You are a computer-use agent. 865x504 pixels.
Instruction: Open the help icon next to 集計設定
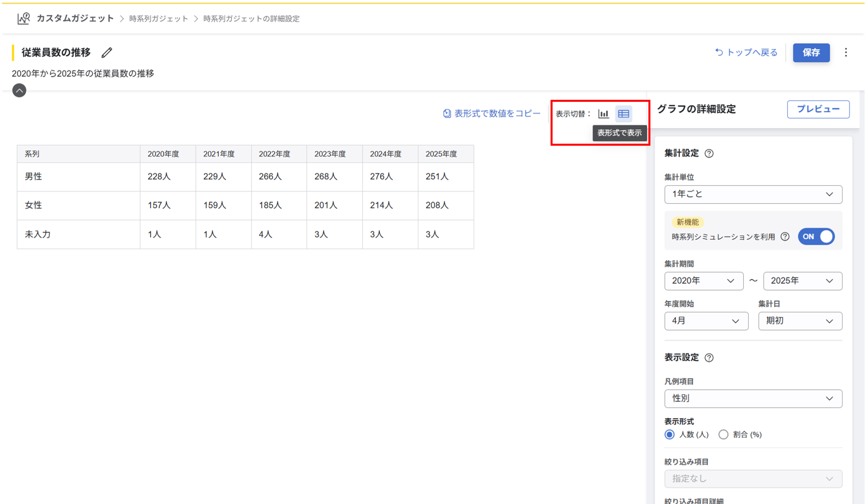(709, 154)
